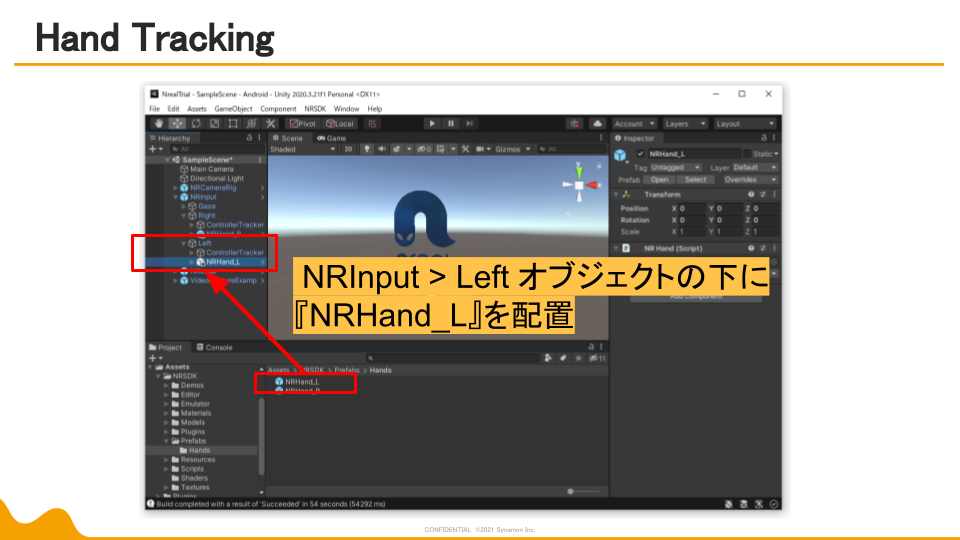Open the prefab Overrides dropdown
Screen dimensions: 960x540
[x=751, y=179]
